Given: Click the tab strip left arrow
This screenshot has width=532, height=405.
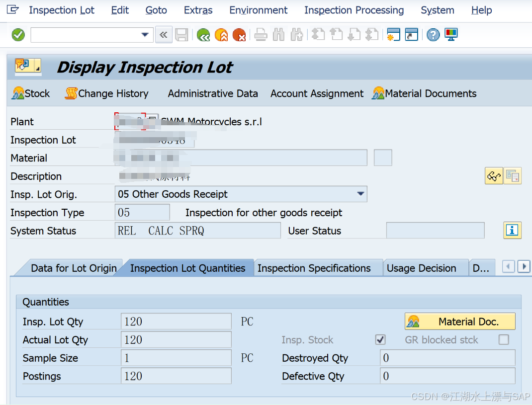Looking at the screenshot, I should pos(508,267).
